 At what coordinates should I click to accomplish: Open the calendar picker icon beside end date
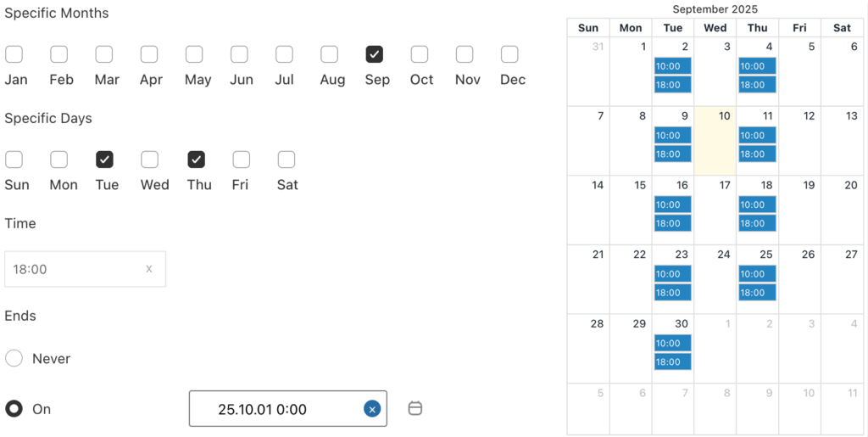click(x=415, y=408)
